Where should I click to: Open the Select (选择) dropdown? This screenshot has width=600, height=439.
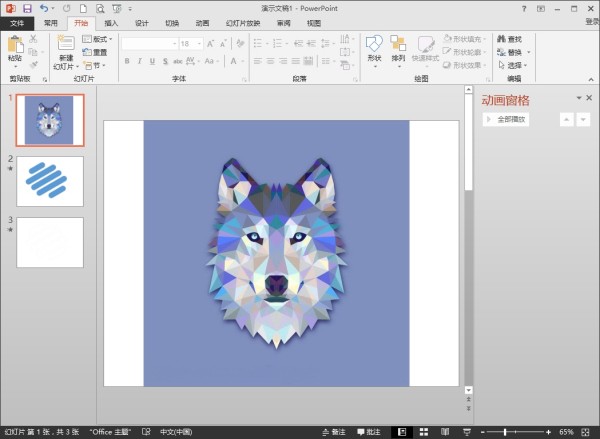click(517, 65)
